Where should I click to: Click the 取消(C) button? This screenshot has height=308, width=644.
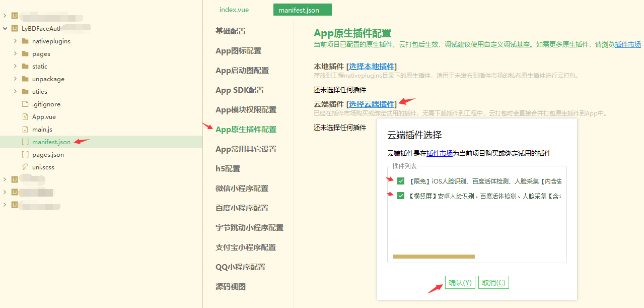tap(493, 282)
